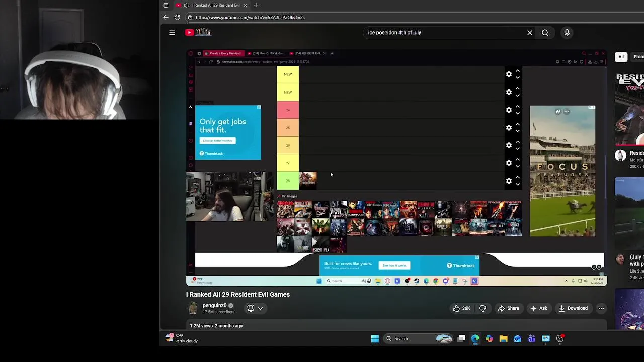Open the penguinz0 channel name link
This screenshot has width=644, height=362.
(214, 305)
